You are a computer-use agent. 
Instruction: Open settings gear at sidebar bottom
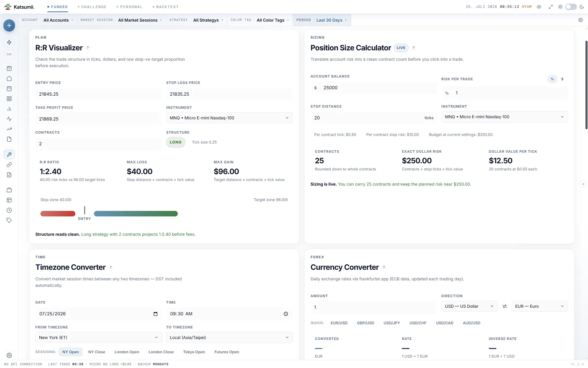tap(9, 355)
